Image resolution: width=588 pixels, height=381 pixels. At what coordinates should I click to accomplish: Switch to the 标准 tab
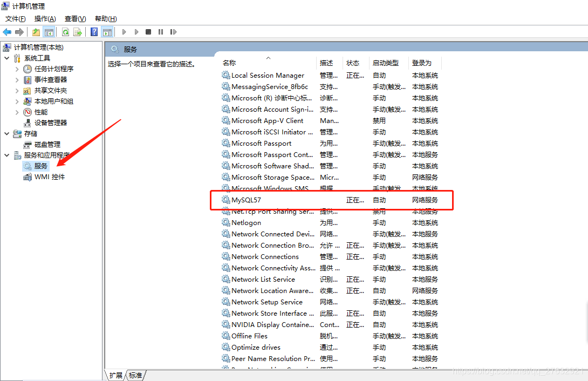coord(134,375)
